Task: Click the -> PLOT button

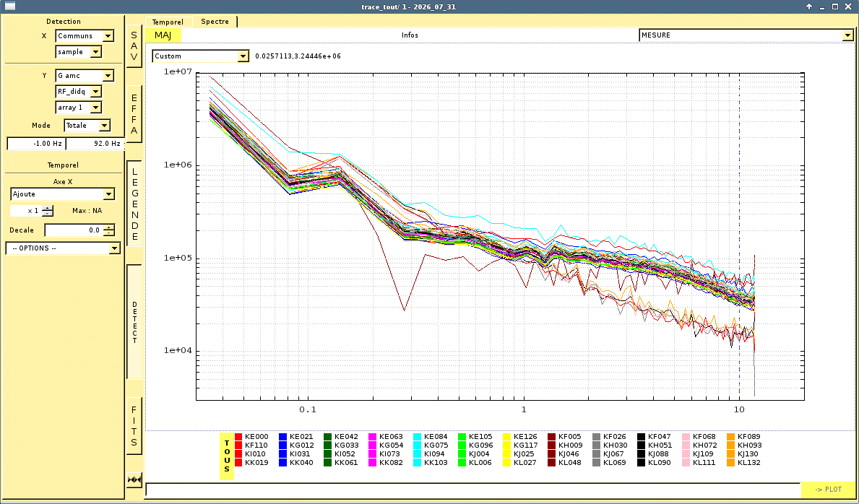Action: click(829, 490)
